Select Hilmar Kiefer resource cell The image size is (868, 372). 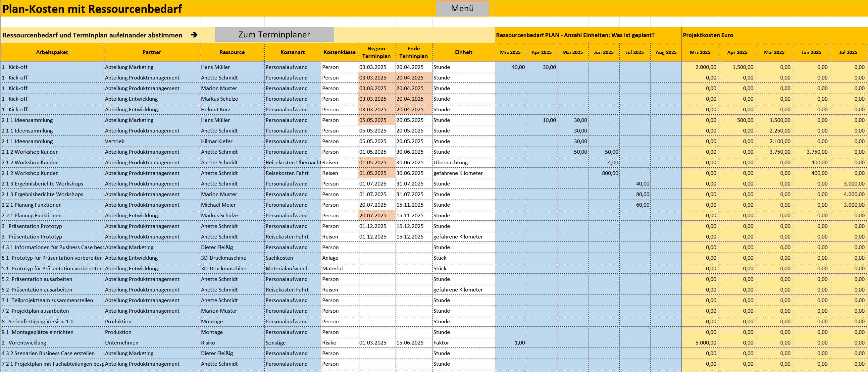(x=232, y=141)
